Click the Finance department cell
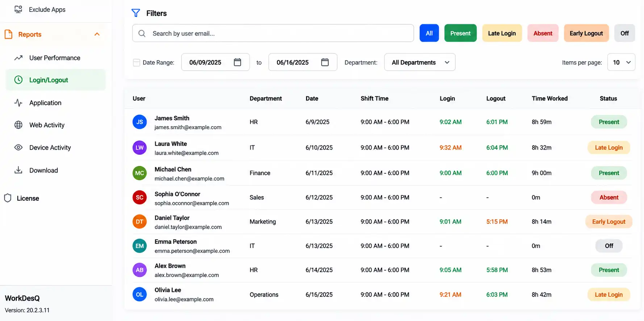This screenshot has width=644, height=321. [x=260, y=173]
